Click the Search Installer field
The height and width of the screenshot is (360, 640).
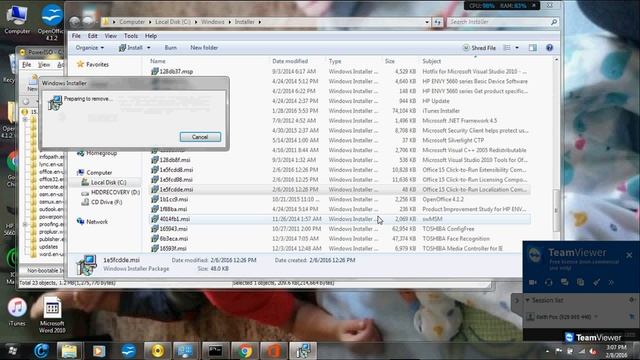(502, 22)
